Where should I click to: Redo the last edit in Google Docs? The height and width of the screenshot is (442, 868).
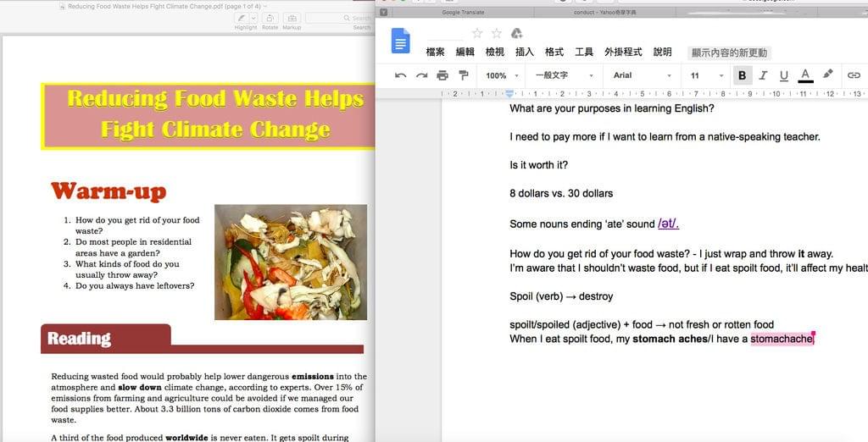click(422, 75)
